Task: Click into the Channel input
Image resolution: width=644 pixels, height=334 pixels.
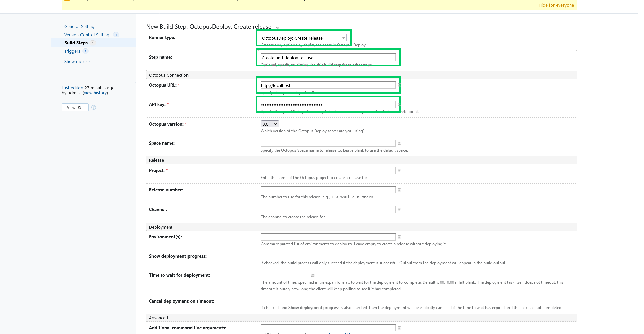Action: 328,210
